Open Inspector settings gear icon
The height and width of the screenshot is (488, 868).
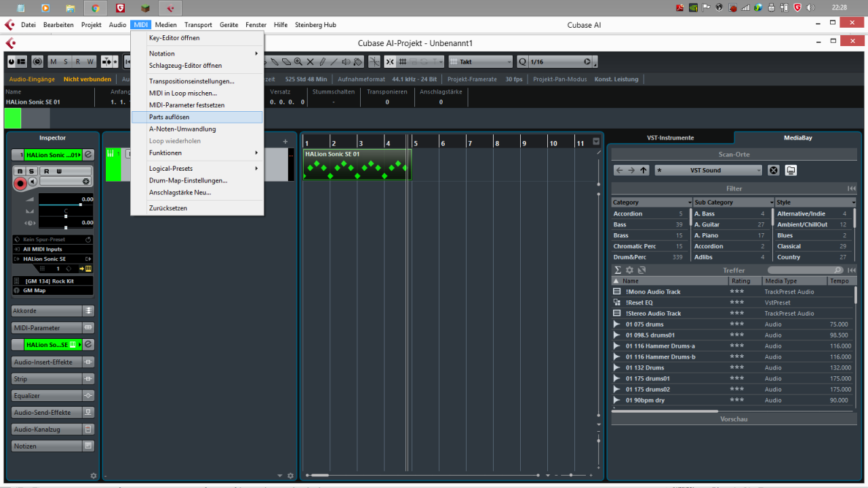coord(94,476)
